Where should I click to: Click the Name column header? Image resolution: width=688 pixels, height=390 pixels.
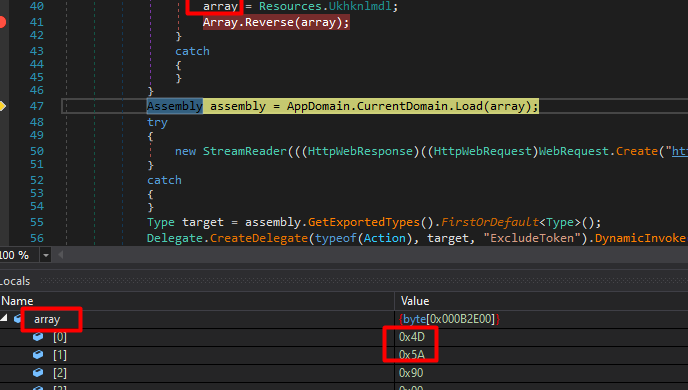(18, 301)
